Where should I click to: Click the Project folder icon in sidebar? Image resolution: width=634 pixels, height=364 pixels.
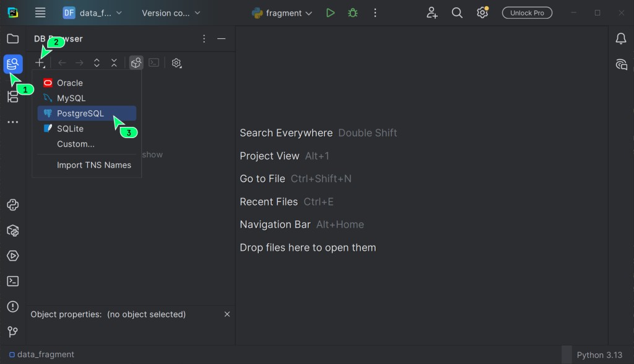coord(13,39)
